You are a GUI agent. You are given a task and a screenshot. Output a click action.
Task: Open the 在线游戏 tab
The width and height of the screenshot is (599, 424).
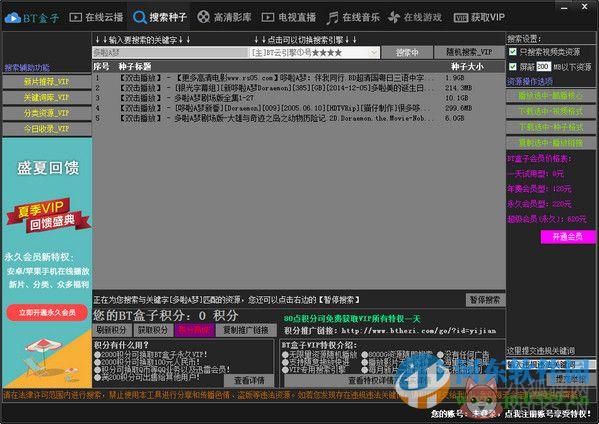pyautogui.click(x=415, y=17)
